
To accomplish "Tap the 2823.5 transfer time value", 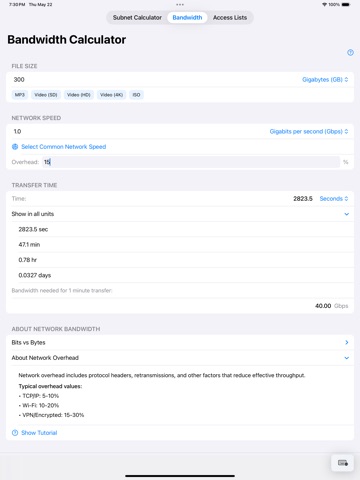I will click(x=303, y=199).
